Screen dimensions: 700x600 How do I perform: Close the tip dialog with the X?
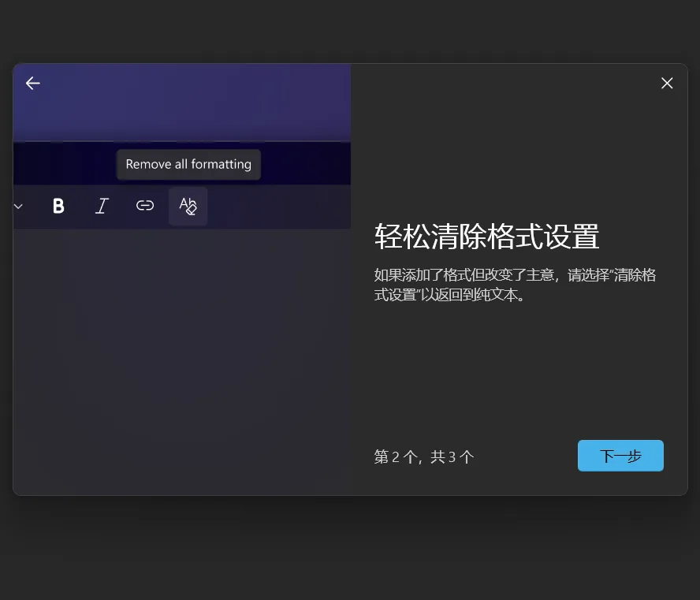667,83
